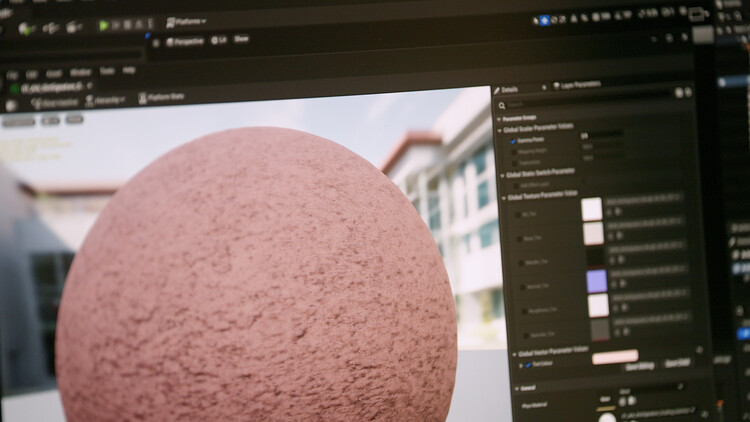
Task: Open the Help menu
Action: tap(129, 70)
